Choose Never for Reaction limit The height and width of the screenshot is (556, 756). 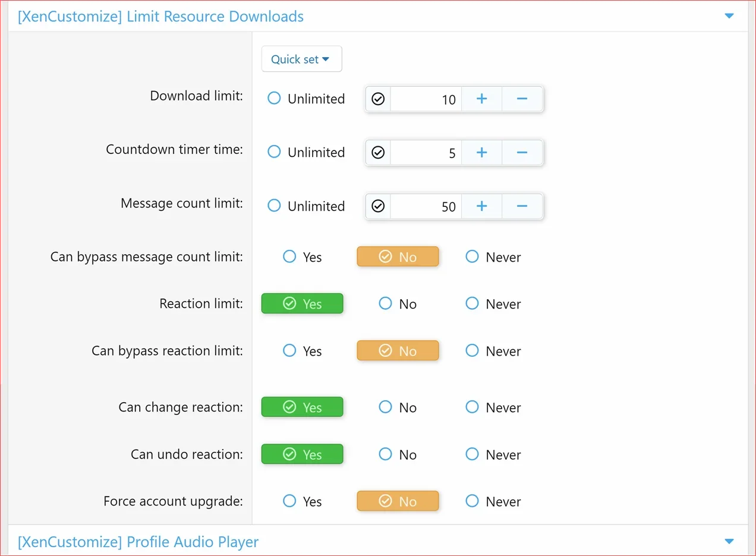(472, 304)
